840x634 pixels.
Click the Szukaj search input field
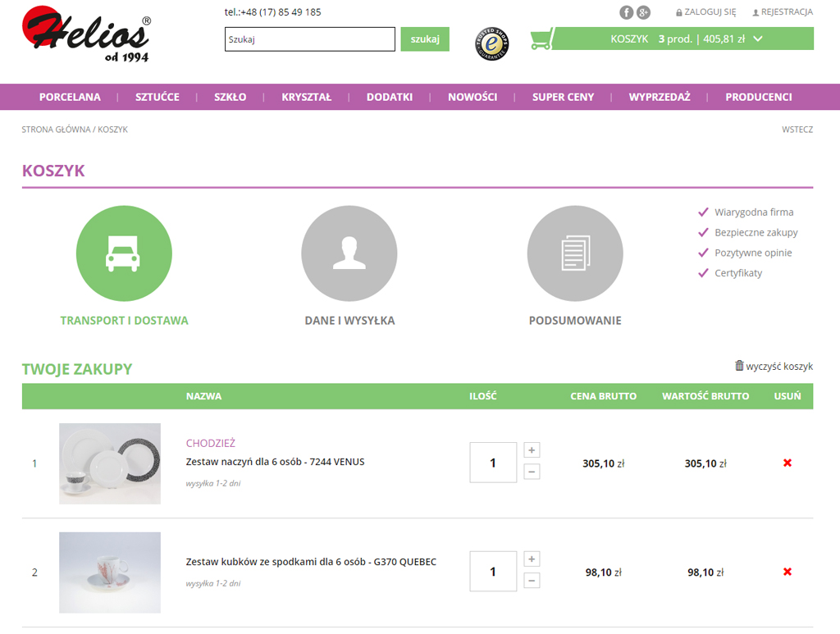click(x=310, y=39)
